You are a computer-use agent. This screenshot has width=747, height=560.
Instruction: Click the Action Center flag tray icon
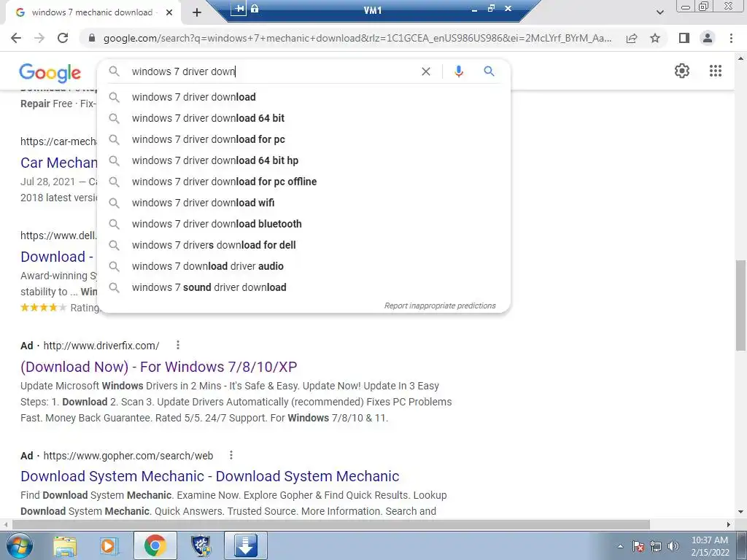click(x=638, y=546)
